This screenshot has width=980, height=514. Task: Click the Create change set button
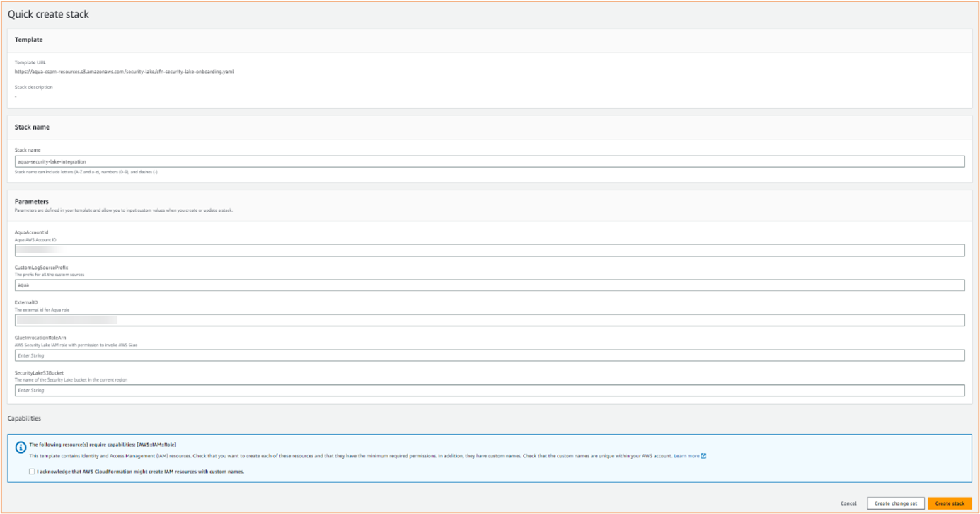(896, 503)
